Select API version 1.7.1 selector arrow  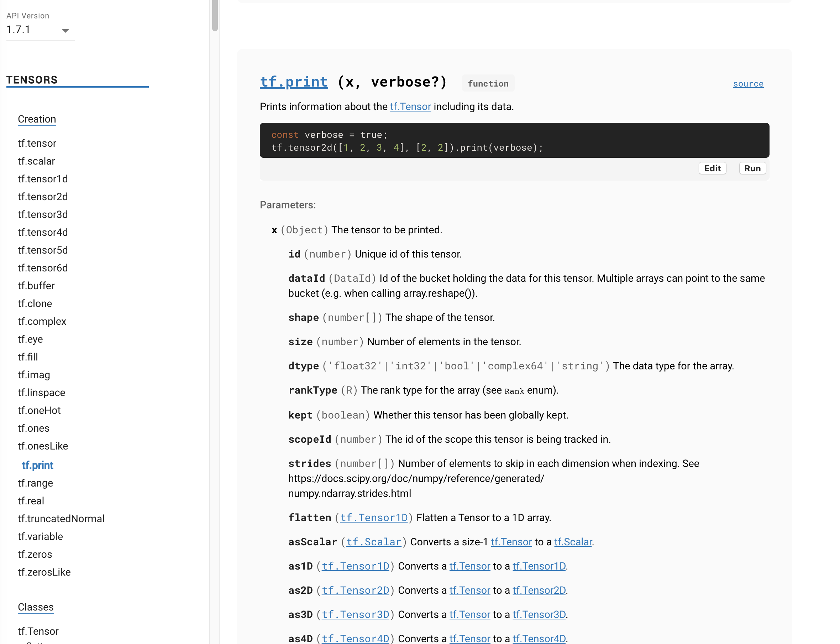click(x=66, y=31)
